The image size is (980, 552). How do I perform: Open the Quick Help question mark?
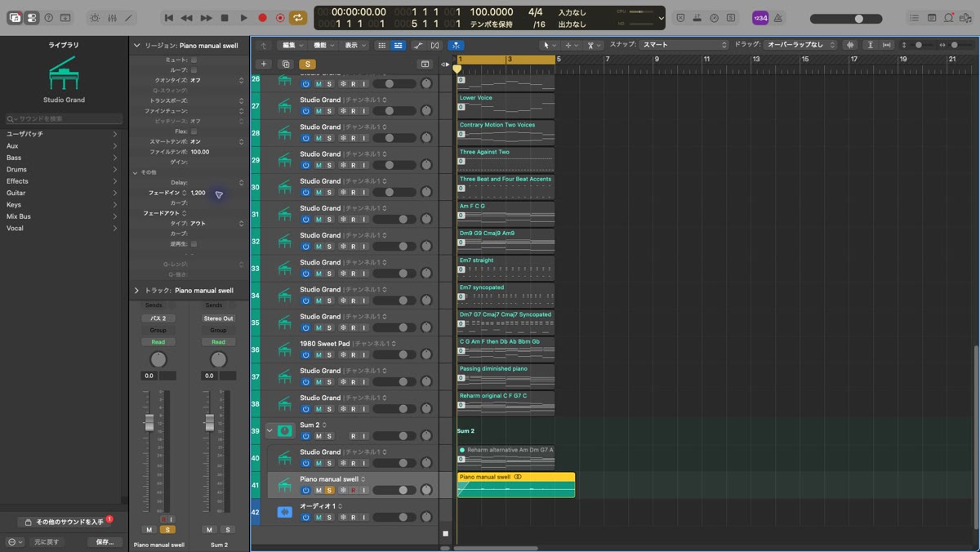tap(48, 18)
